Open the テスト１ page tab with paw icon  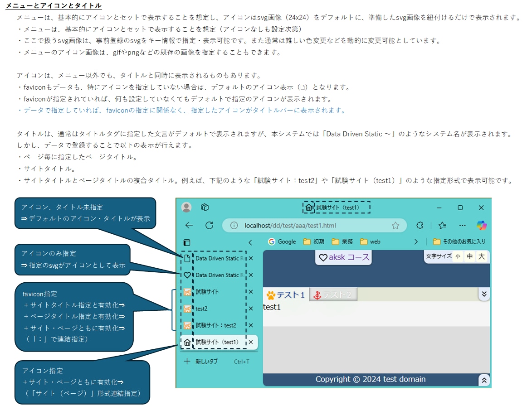(x=286, y=295)
